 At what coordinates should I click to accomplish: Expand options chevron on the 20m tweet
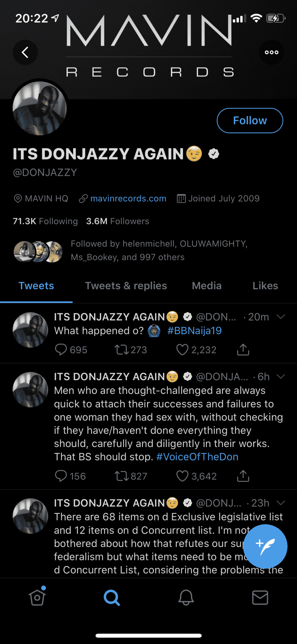click(x=281, y=317)
